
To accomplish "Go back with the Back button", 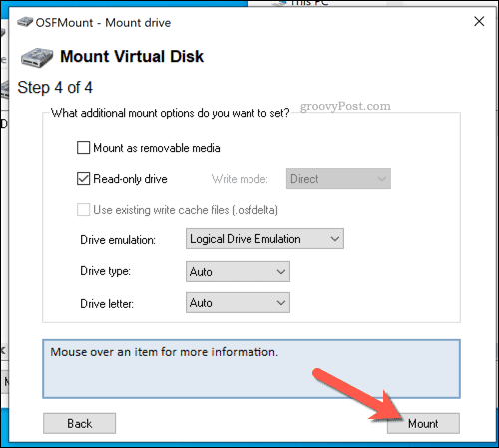I will click(x=79, y=423).
